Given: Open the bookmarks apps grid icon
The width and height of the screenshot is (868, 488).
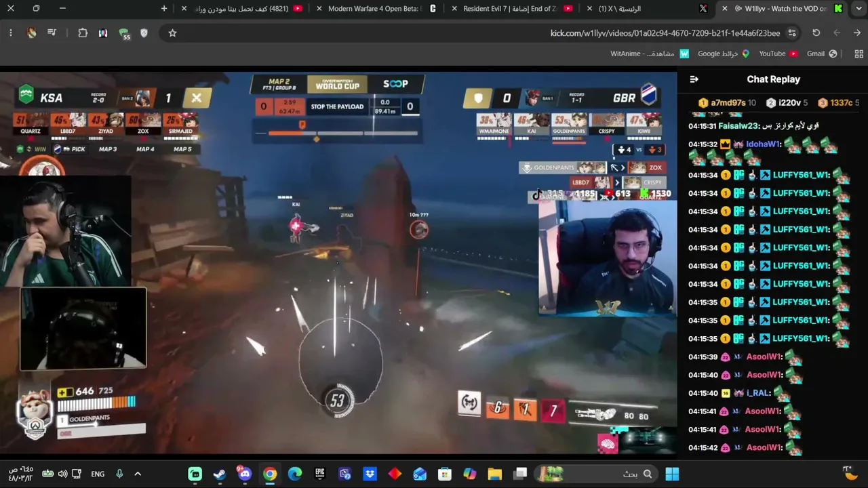Looking at the screenshot, I should pyautogui.click(x=859, y=54).
